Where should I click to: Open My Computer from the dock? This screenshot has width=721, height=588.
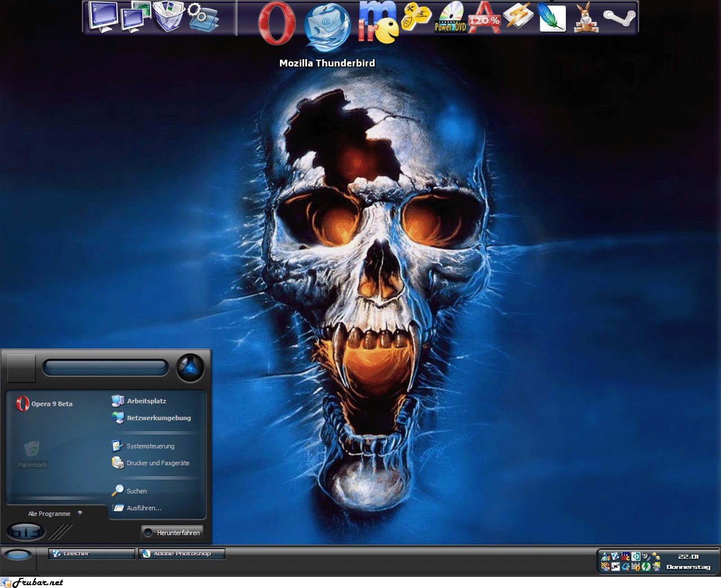pos(103,17)
